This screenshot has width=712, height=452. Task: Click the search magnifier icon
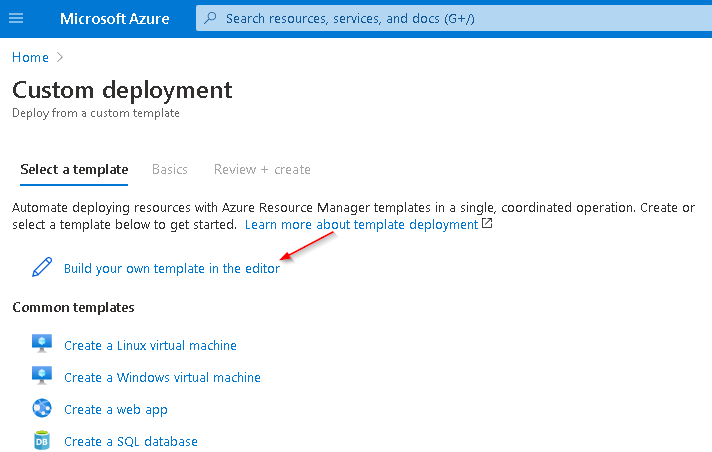[x=210, y=18]
